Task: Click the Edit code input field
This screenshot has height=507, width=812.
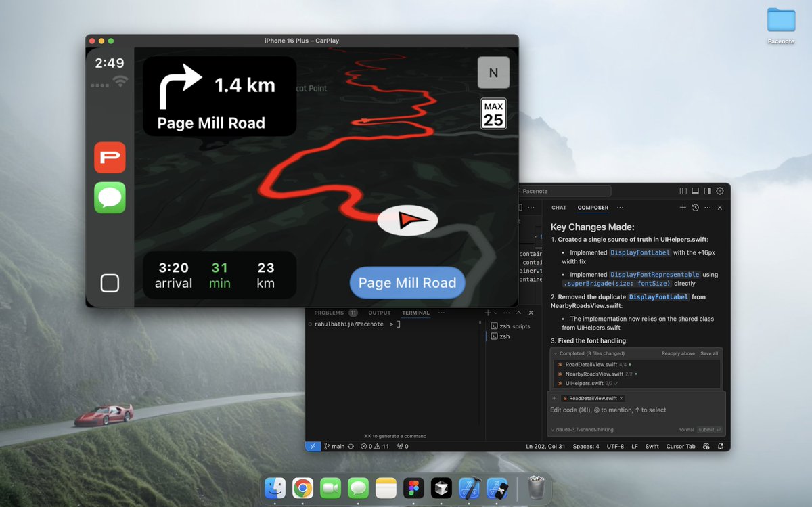Action: [636, 410]
